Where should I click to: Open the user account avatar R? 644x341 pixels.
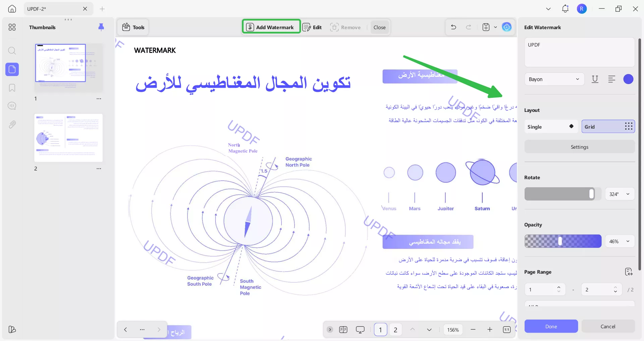click(x=582, y=9)
